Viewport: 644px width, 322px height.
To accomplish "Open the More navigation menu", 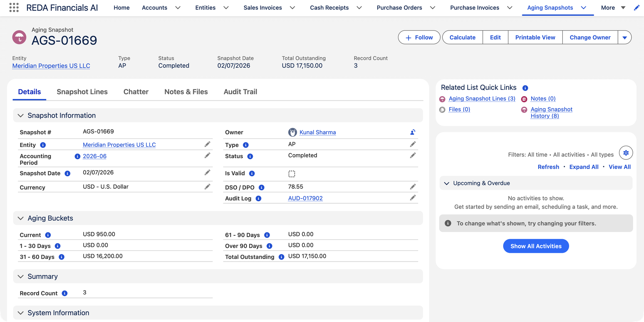I will [613, 8].
